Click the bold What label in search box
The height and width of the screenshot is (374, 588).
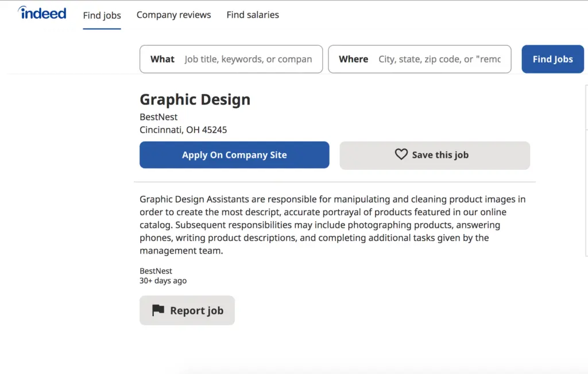click(x=162, y=59)
